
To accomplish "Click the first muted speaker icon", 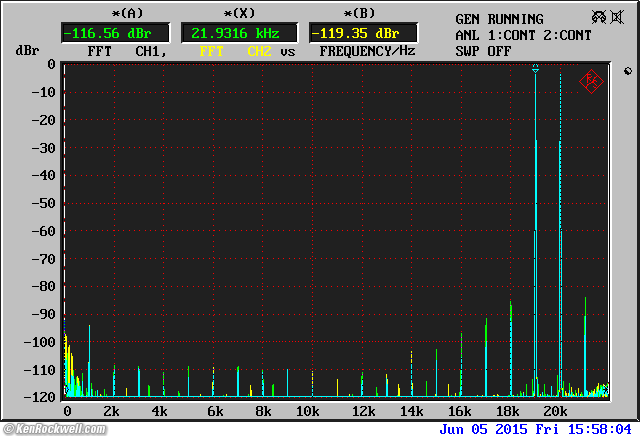I will click(x=598, y=17).
